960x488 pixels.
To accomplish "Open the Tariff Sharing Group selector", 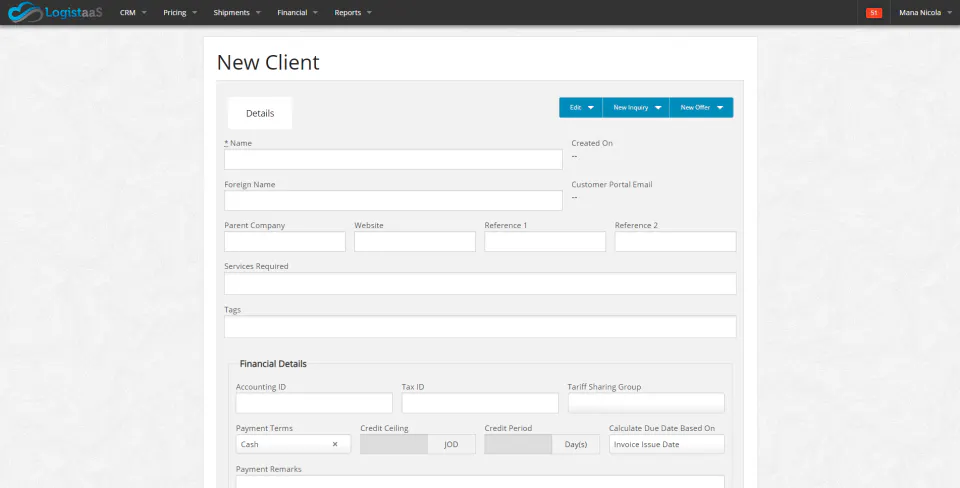I will 647,403.
